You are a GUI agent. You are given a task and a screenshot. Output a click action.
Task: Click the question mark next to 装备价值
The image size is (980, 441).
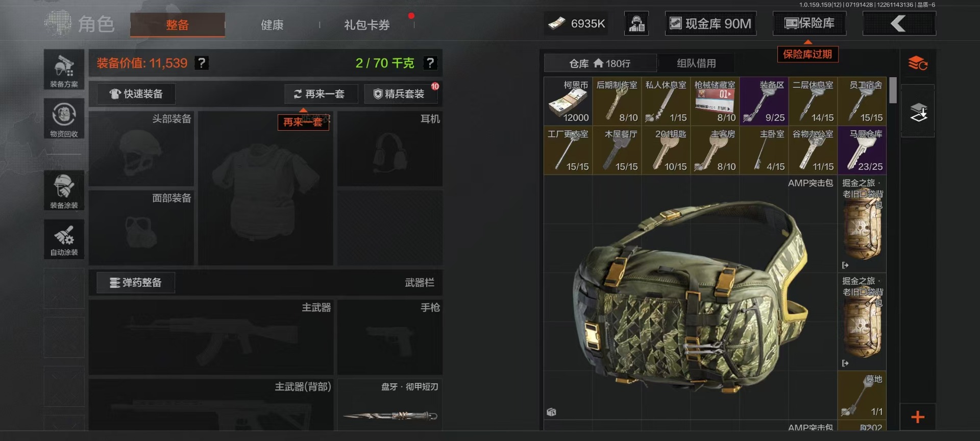(202, 63)
